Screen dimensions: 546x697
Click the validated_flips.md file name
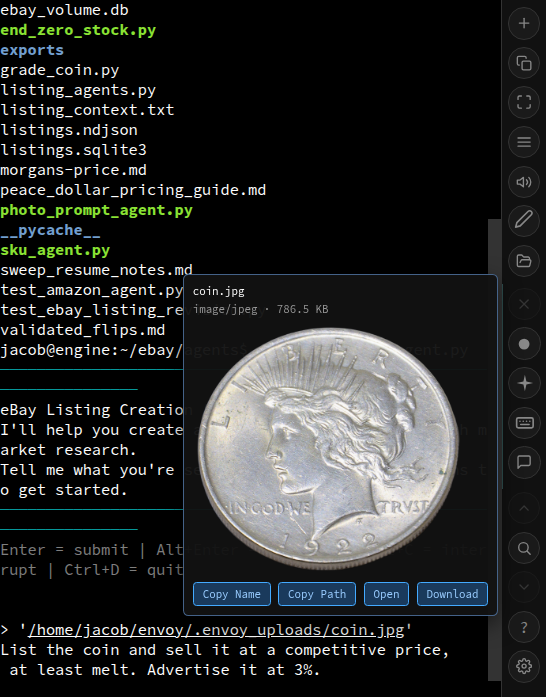pos(83,330)
